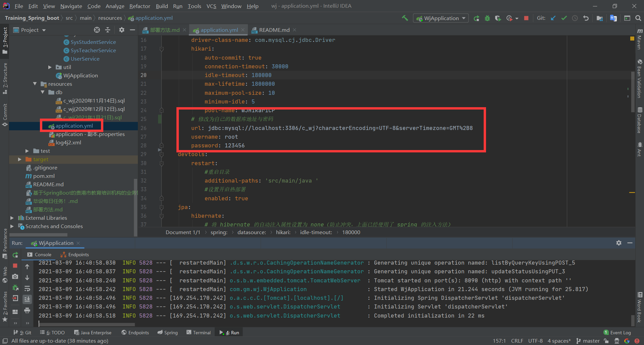
Task: Open the WjApplication run configuration dropdown
Action: coord(441,18)
